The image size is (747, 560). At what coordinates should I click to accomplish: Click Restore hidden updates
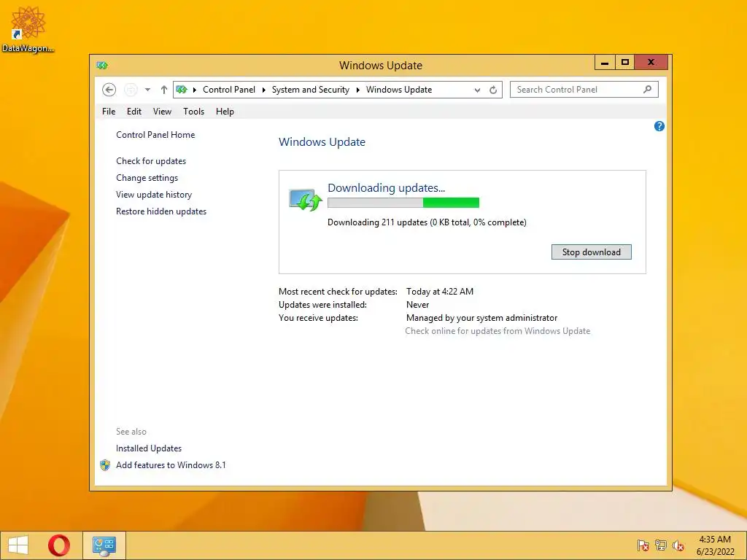(x=161, y=211)
